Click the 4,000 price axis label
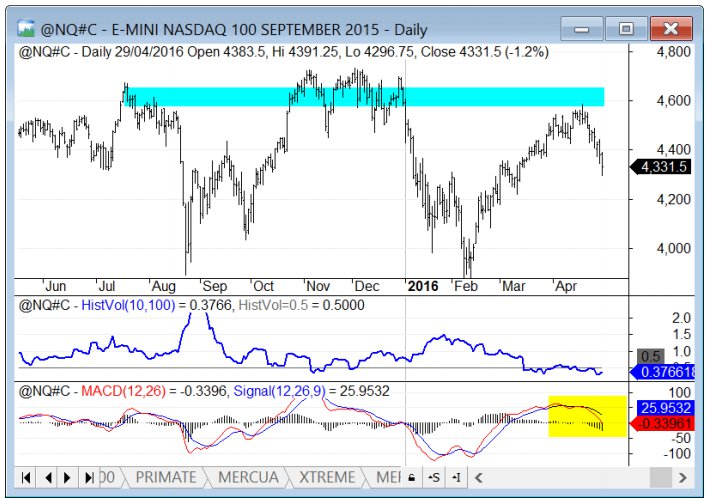 pos(673,248)
